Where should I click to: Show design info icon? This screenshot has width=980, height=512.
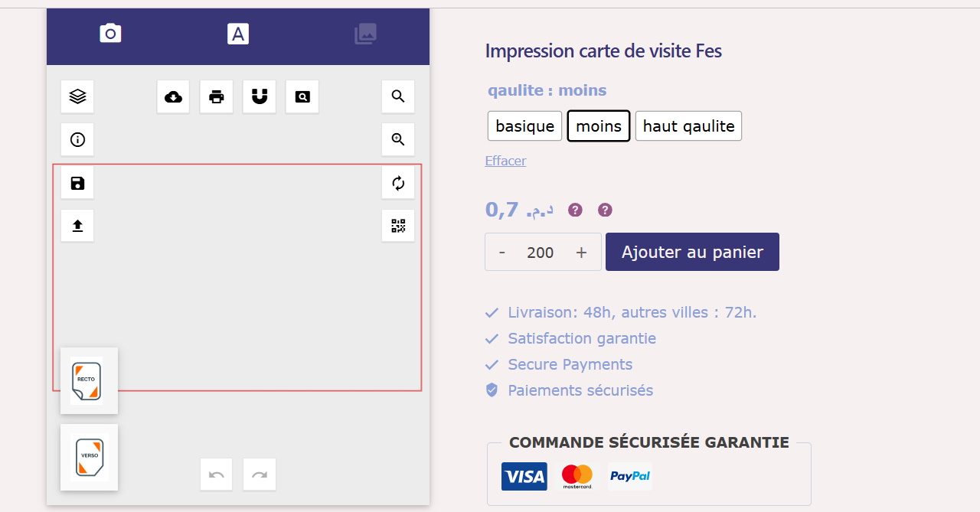(77, 139)
